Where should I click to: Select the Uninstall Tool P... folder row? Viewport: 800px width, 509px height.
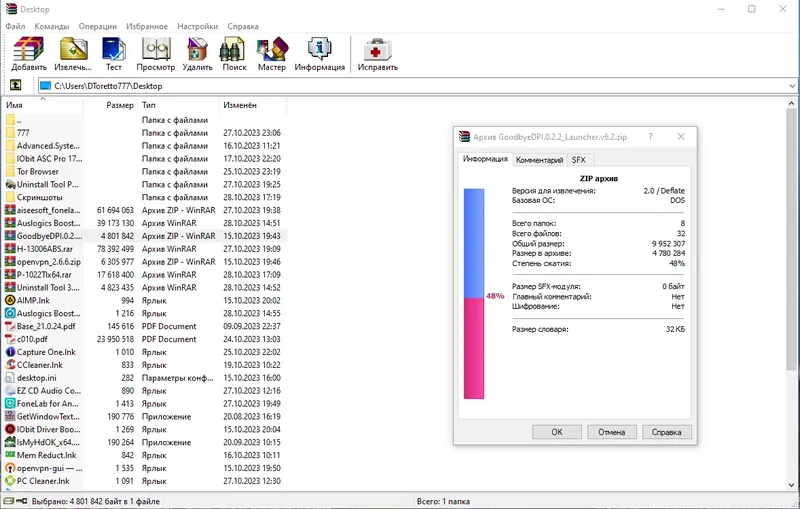(x=145, y=184)
